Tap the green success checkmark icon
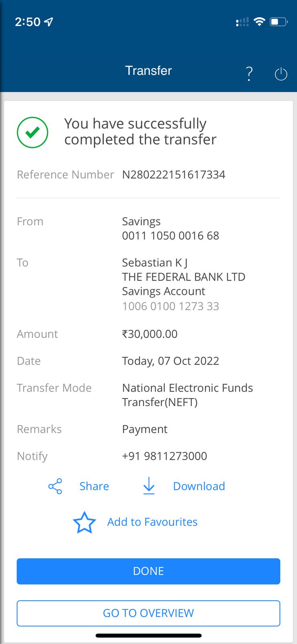Viewport: 297px width, 644px height. (33, 132)
